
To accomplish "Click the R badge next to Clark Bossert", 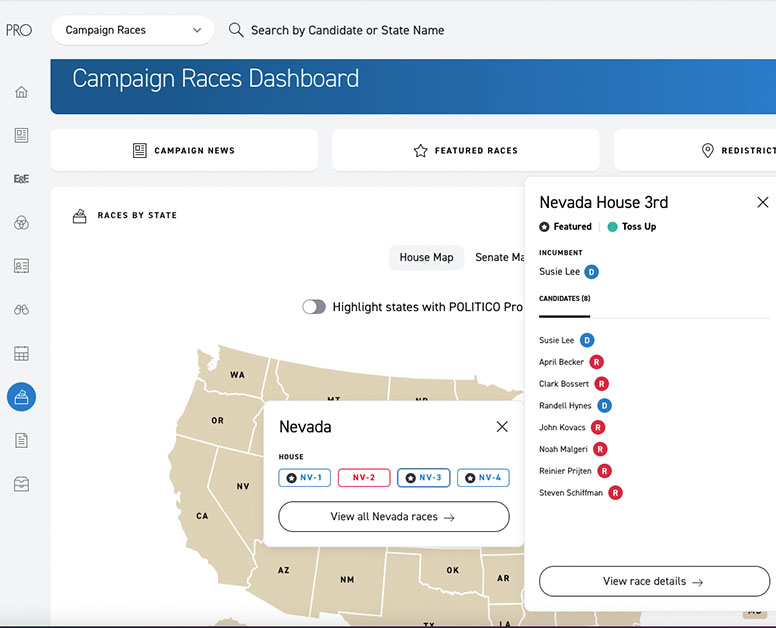I will point(601,384).
